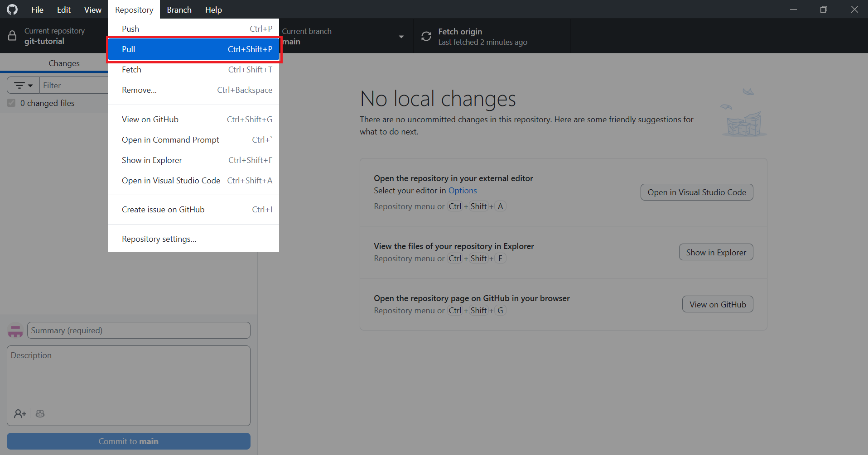Click the Show in Explorer button

[716, 253]
